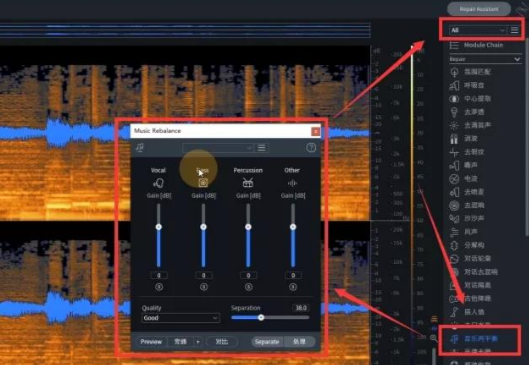Click the Preview button
Image resolution: width=529 pixels, height=365 pixels.
[x=151, y=342]
